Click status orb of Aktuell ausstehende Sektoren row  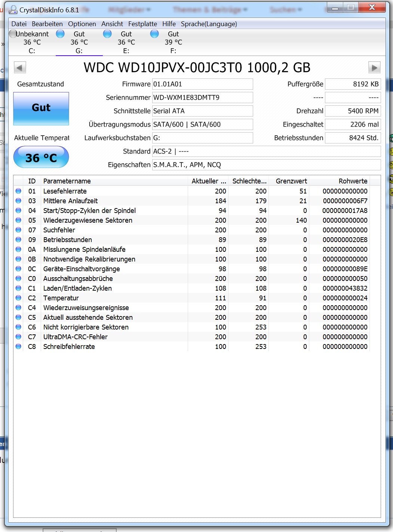(x=18, y=317)
